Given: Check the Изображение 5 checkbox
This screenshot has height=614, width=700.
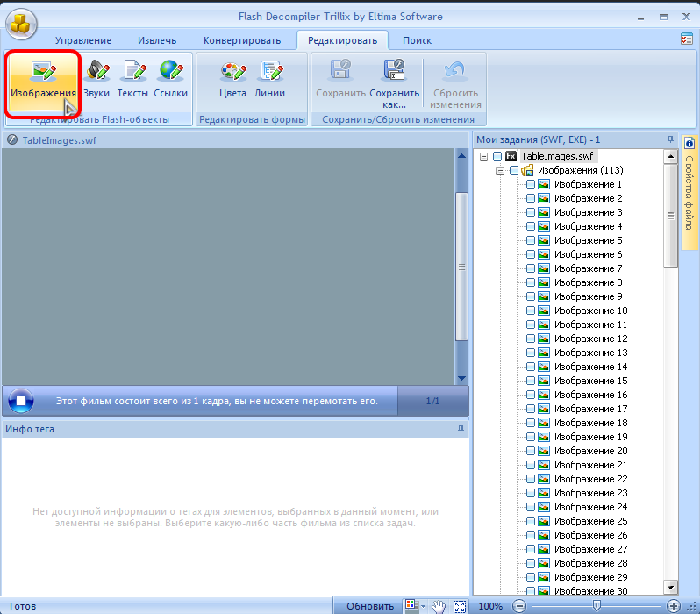Looking at the screenshot, I should (531, 240).
